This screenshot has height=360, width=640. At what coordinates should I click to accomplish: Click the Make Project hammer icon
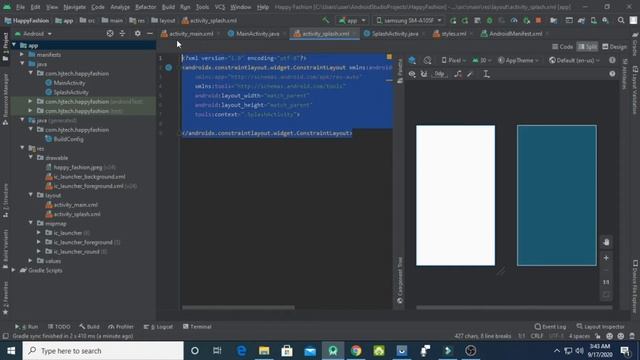click(325, 20)
